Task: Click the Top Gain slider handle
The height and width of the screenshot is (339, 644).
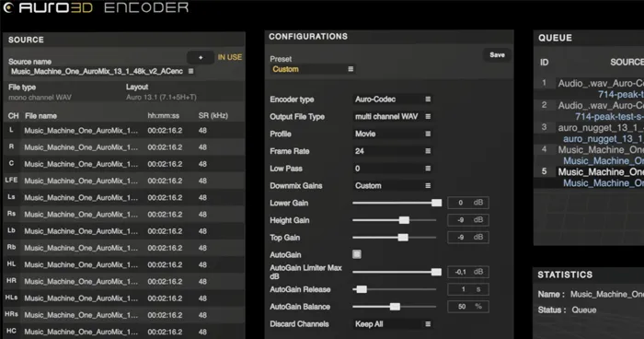Action: click(x=403, y=238)
